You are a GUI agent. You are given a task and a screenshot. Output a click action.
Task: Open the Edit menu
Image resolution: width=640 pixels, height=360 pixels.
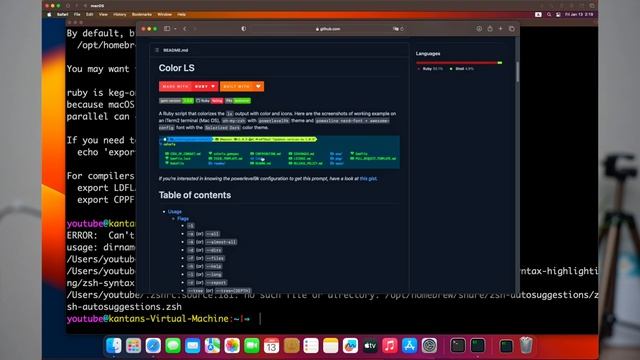click(x=89, y=14)
